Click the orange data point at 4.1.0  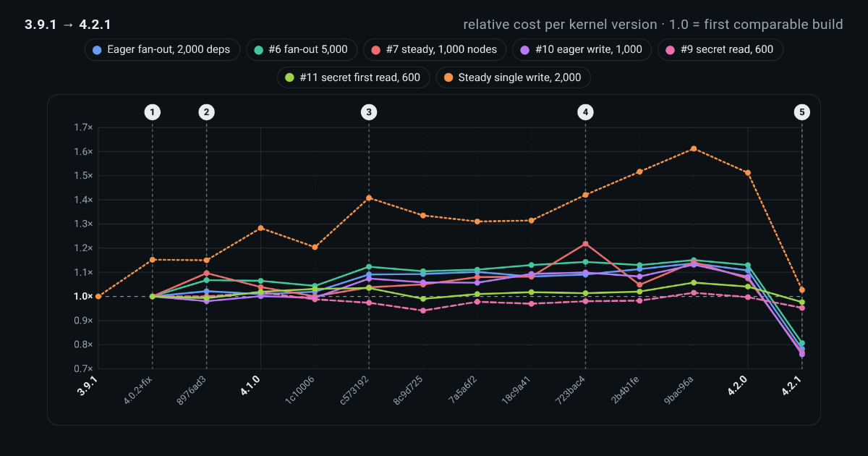point(260,228)
